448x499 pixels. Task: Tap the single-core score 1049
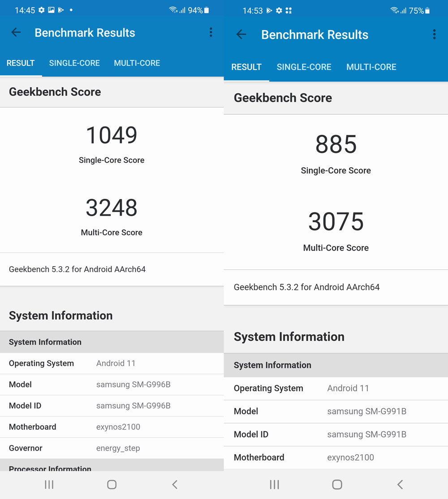point(112,135)
